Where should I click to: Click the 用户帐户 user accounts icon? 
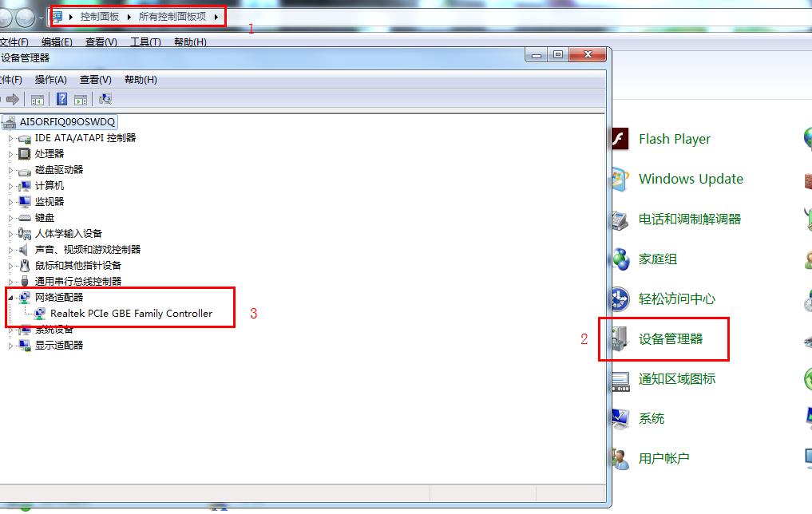coord(620,459)
